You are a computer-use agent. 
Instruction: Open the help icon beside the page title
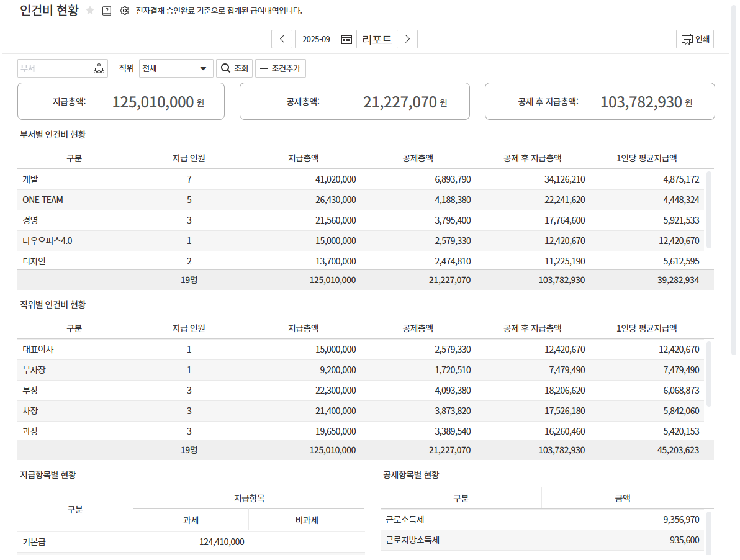click(107, 11)
